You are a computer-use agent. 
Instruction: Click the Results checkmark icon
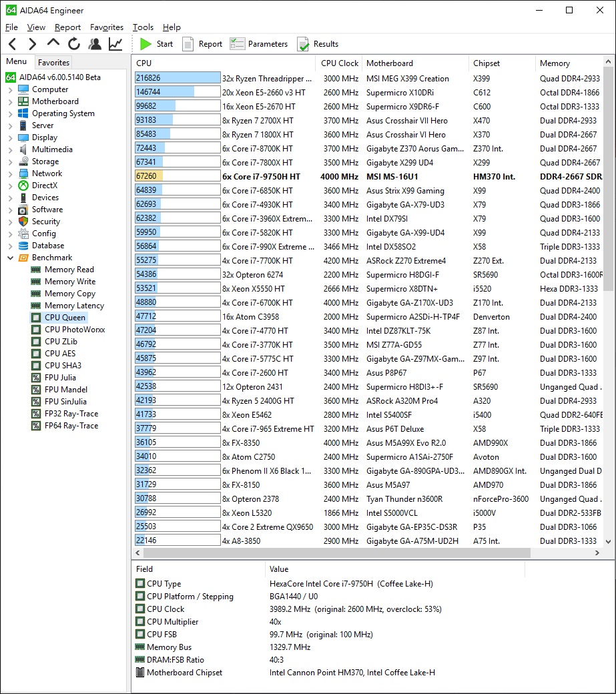coord(303,44)
